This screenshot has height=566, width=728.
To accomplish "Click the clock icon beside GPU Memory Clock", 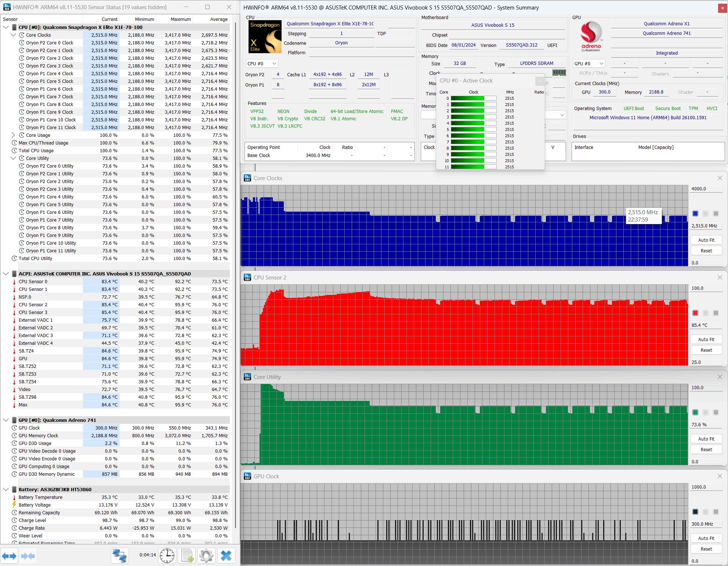I will [14, 436].
